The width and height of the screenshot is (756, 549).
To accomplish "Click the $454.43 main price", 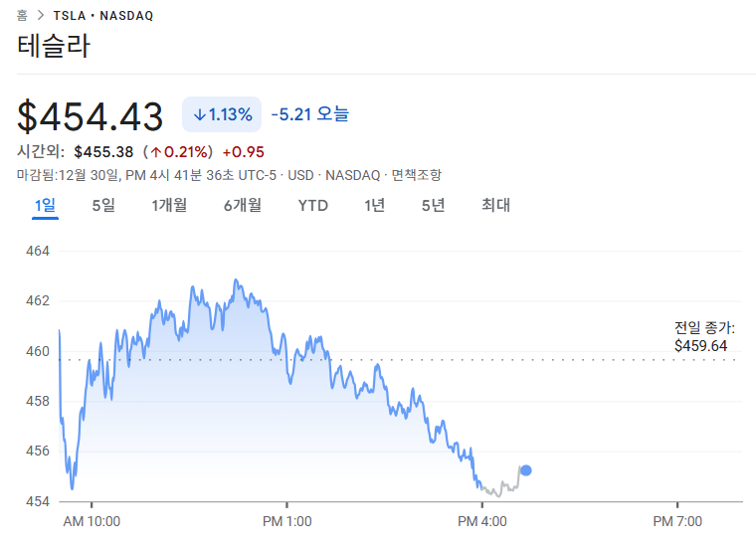I will pos(91,116).
